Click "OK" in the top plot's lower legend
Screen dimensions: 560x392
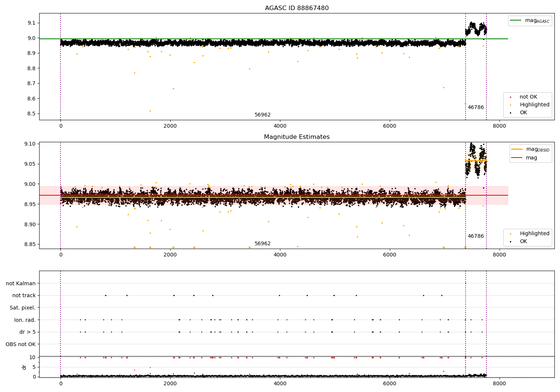523,113
